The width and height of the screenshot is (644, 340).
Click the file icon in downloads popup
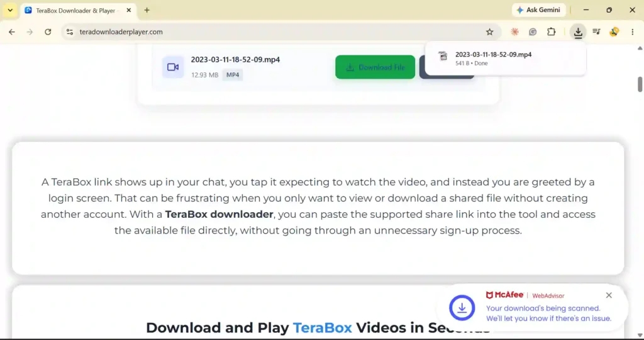(443, 56)
